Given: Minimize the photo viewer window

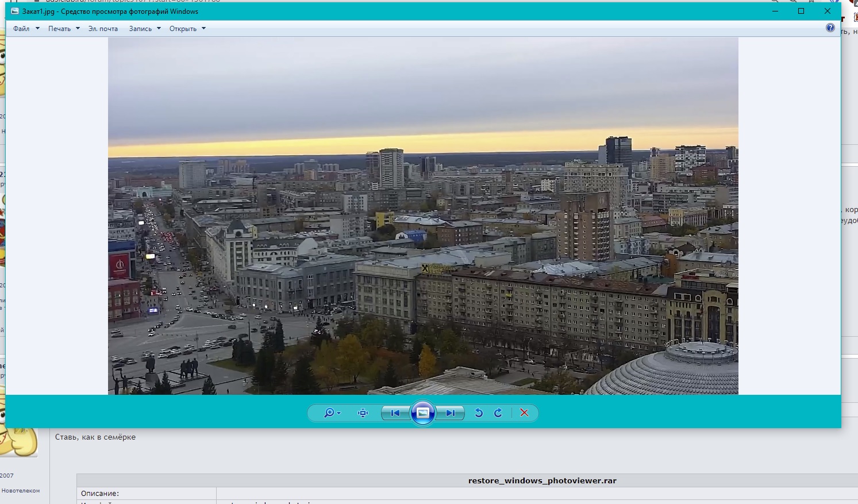Looking at the screenshot, I should [775, 11].
